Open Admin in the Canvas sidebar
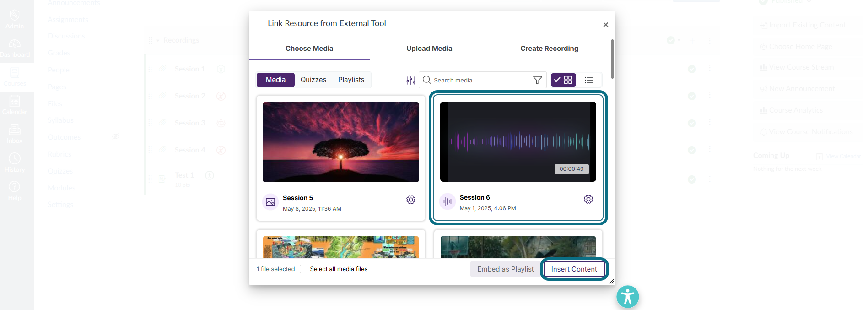Viewport: 868px width, 310px height. [x=15, y=19]
